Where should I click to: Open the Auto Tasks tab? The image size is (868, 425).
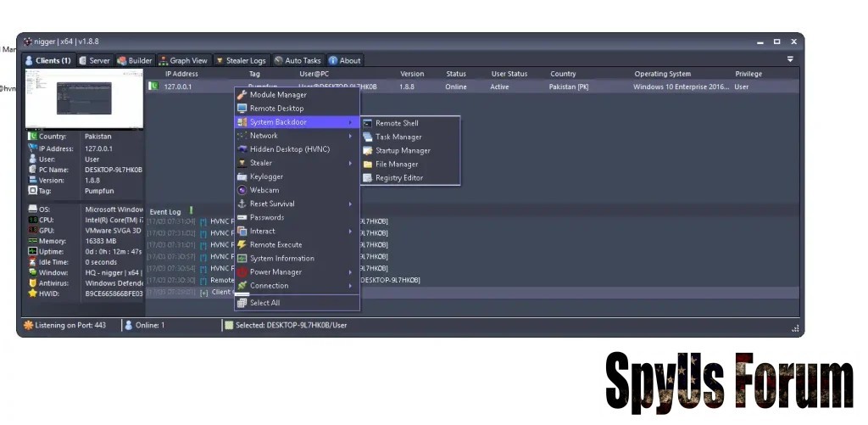click(298, 61)
